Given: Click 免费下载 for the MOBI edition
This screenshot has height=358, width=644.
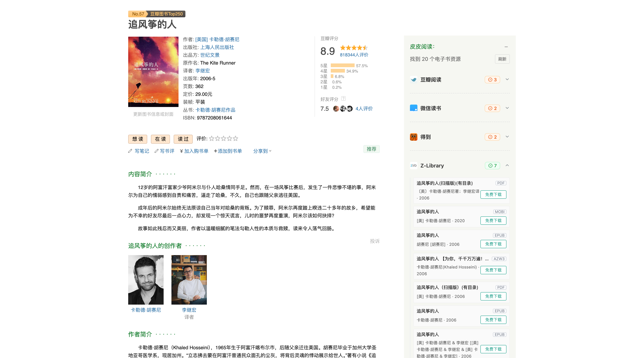Looking at the screenshot, I should [493, 220].
